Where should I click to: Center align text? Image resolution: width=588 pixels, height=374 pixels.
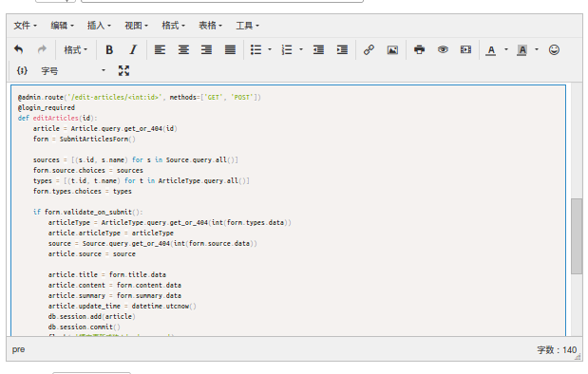[183, 49]
